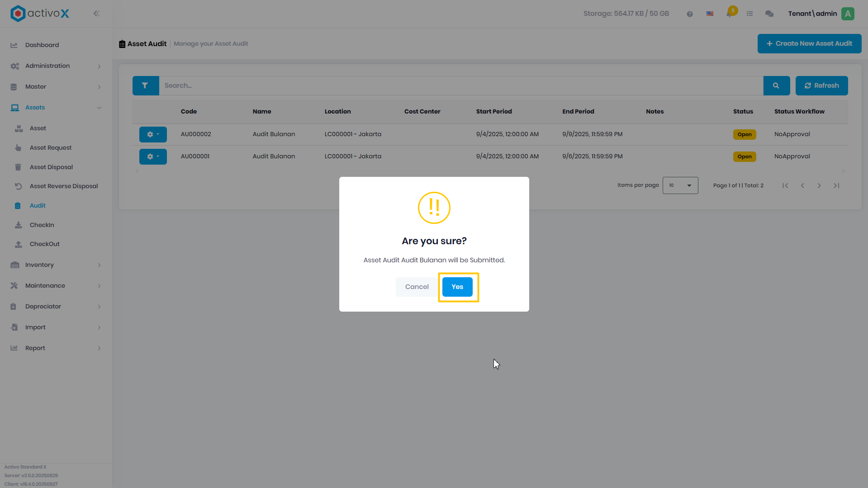Open the activoX logo home
Viewport: 868px width, 488px height.
[40, 14]
